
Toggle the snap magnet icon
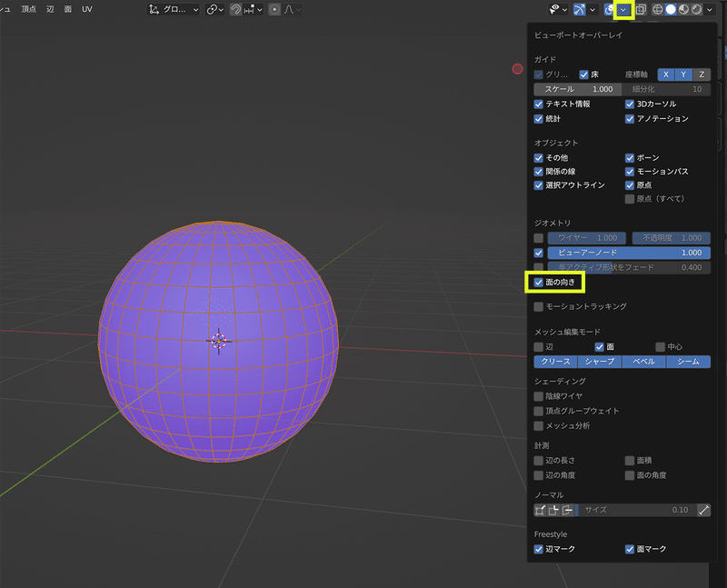[x=235, y=9]
